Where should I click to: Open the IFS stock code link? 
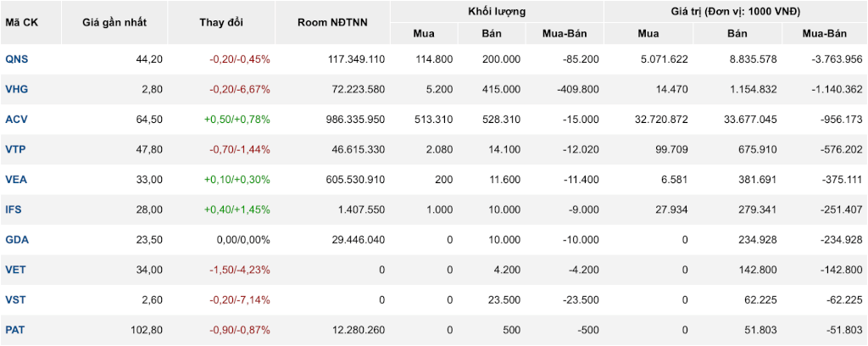click(x=14, y=209)
